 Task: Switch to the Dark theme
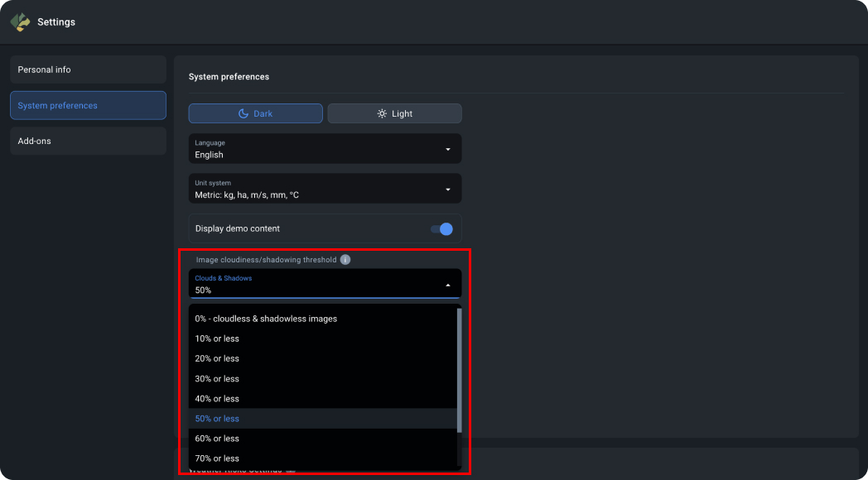(x=256, y=113)
